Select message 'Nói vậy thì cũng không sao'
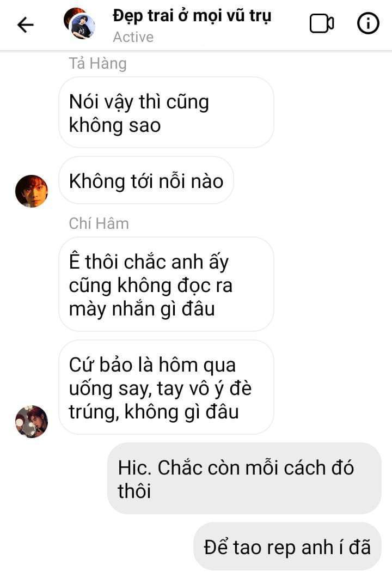 click(x=166, y=113)
